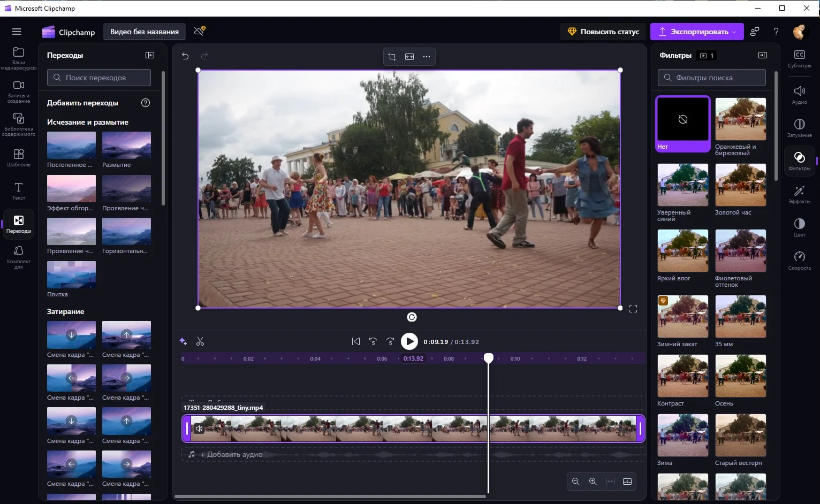This screenshot has height=504, width=820.
Task: Apply Зимний закат premium filter
Action: pos(683,316)
